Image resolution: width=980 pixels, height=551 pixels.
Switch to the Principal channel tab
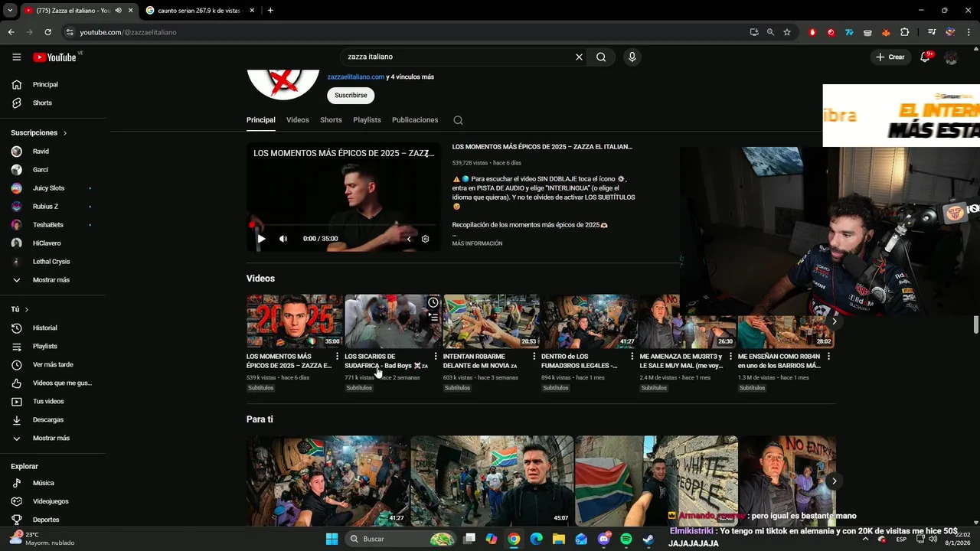click(260, 120)
